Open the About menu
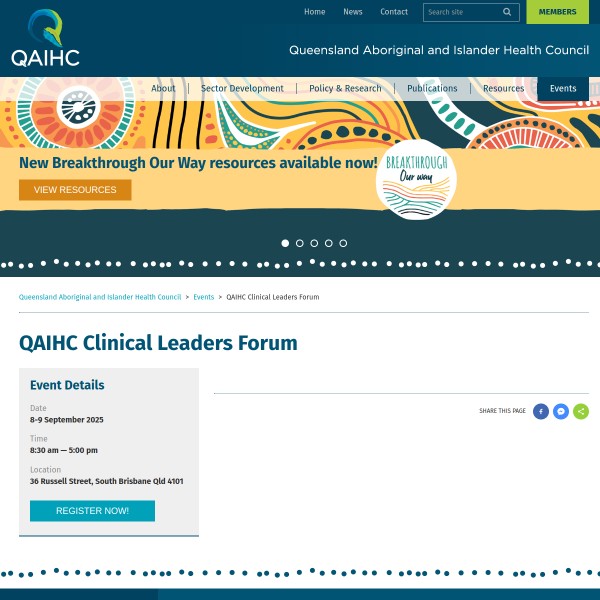This screenshot has width=600, height=600. coord(163,88)
